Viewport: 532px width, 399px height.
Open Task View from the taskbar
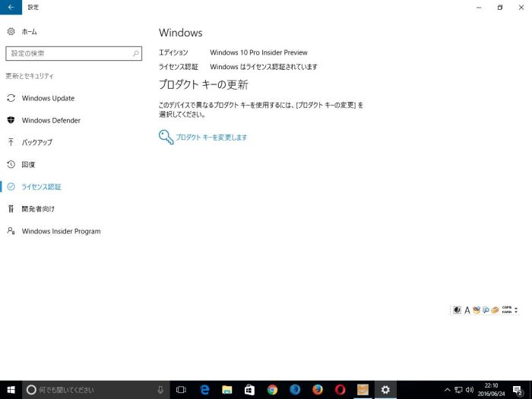pyautogui.click(x=181, y=389)
